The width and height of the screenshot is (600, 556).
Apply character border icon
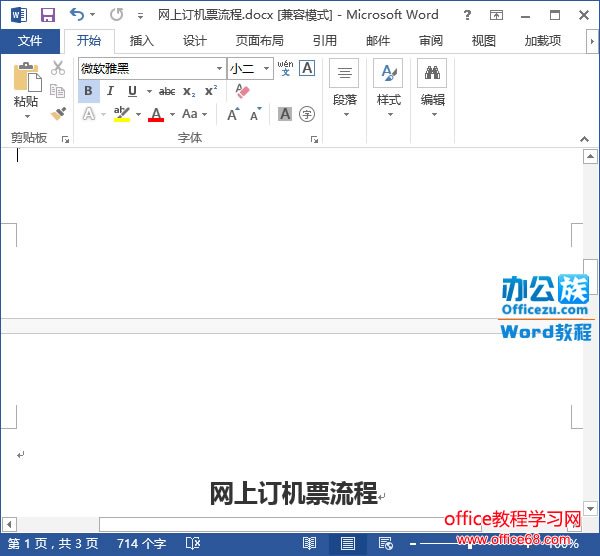click(307, 68)
